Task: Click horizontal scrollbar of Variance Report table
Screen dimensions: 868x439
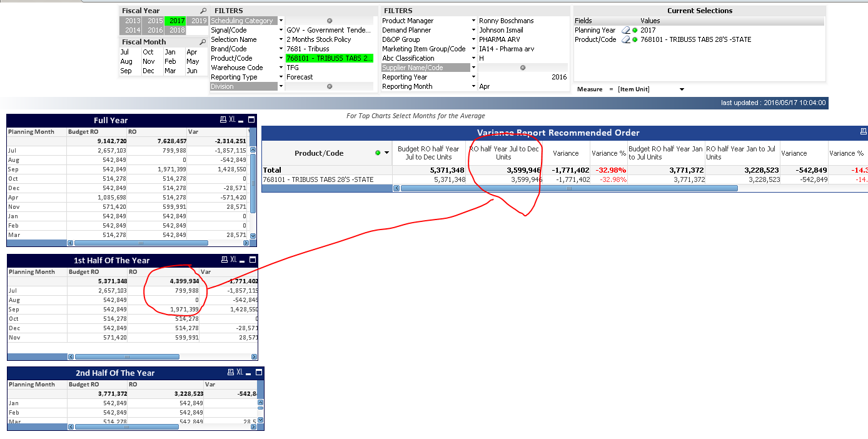Action: [569, 188]
